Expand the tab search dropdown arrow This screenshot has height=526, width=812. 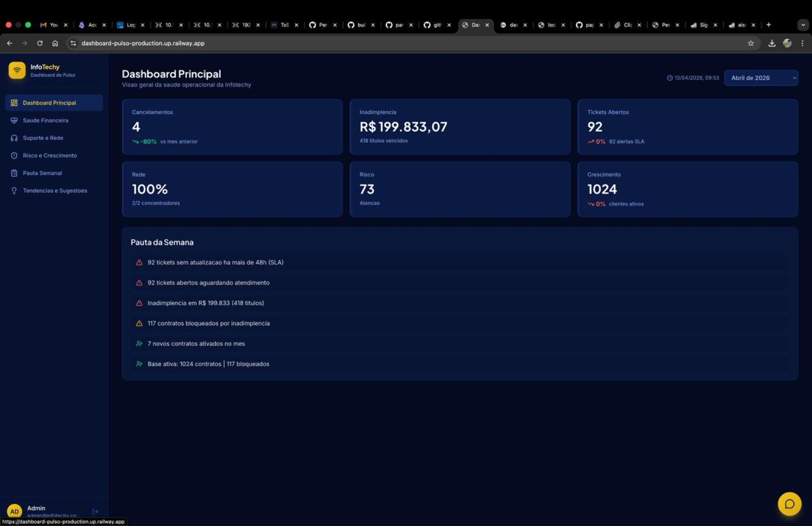(803, 25)
